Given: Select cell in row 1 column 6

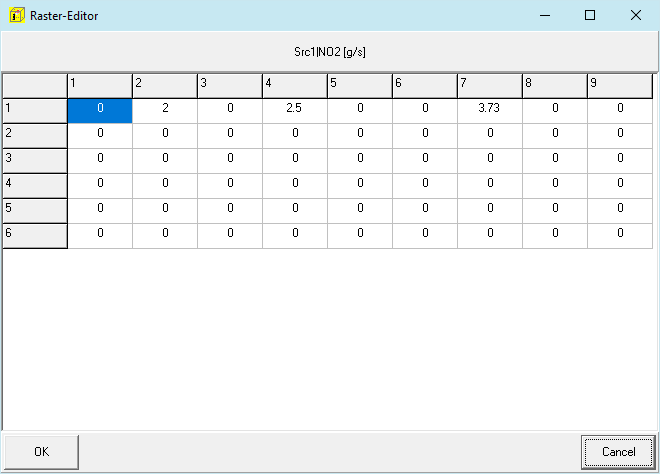Looking at the screenshot, I should (x=425, y=111).
